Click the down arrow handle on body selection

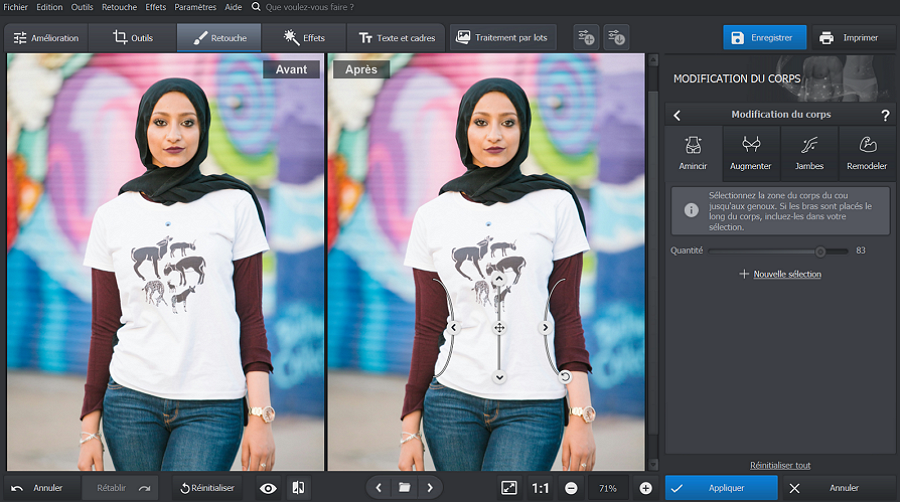(x=499, y=377)
